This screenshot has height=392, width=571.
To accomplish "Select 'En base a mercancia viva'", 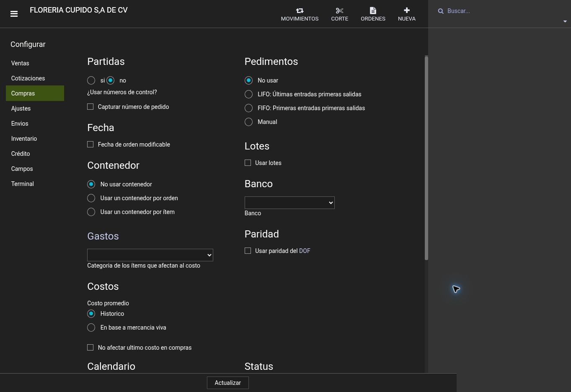I will click(x=91, y=328).
